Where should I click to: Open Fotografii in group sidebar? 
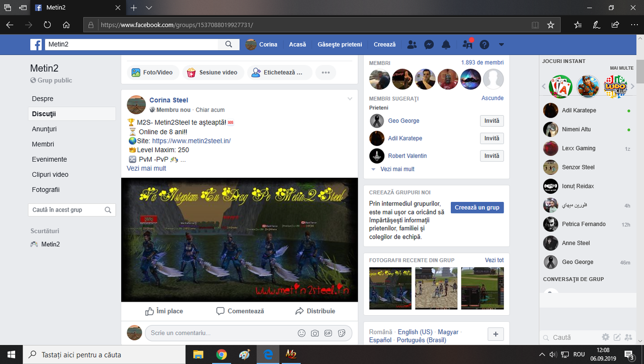click(46, 189)
